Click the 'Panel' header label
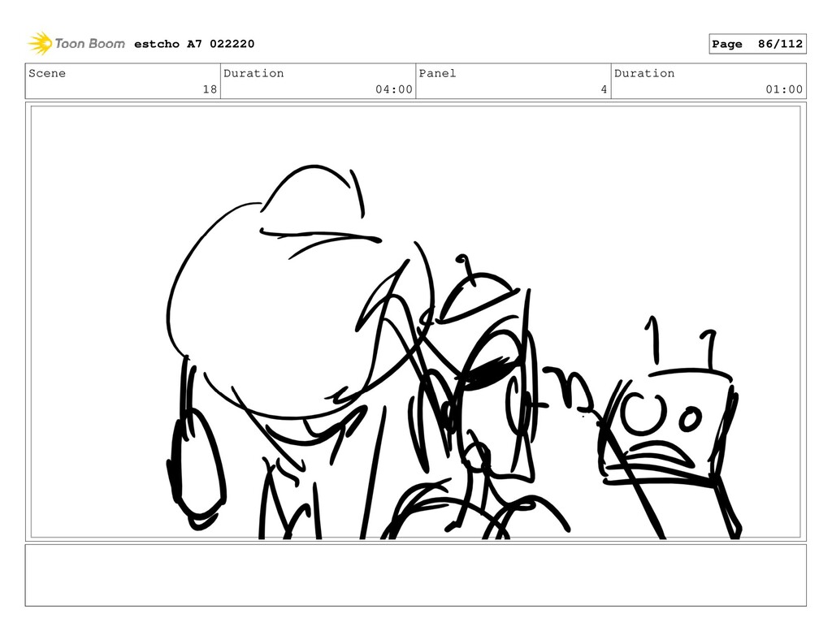The width and height of the screenshot is (832, 644). [x=437, y=73]
